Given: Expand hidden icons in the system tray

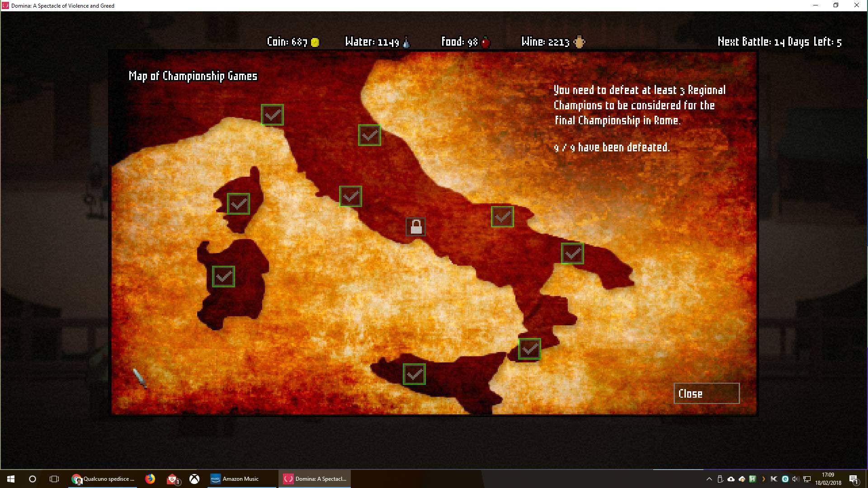Looking at the screenshot, I should (709, 479).
